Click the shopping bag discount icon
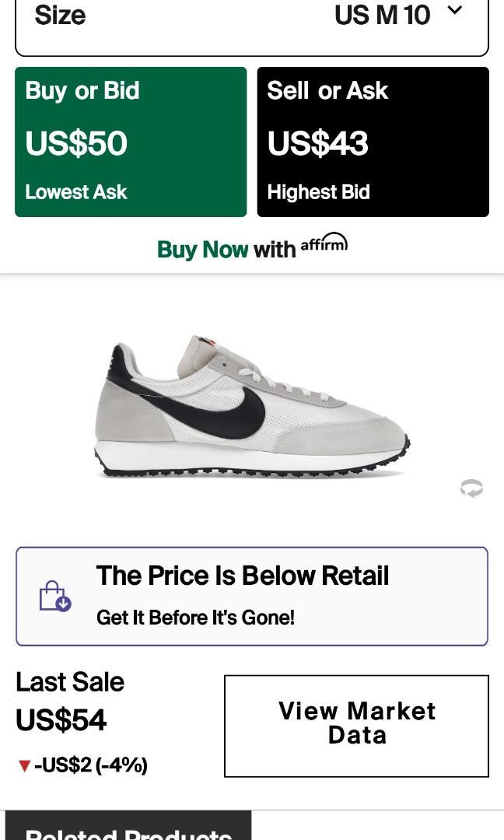 tap(54, 597)
